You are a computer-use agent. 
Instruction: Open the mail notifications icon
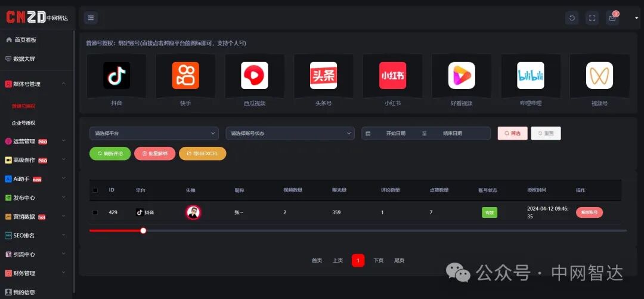(x=612, y=18)
